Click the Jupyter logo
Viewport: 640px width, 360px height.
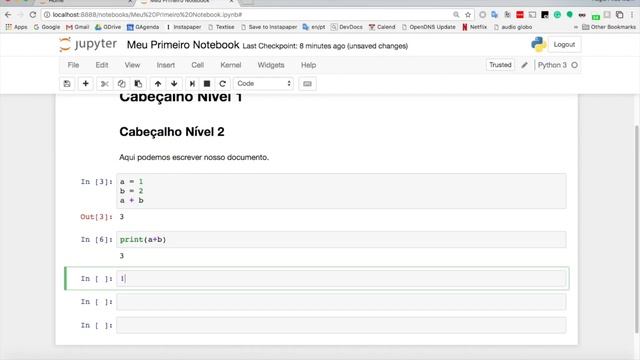[88, 44]
